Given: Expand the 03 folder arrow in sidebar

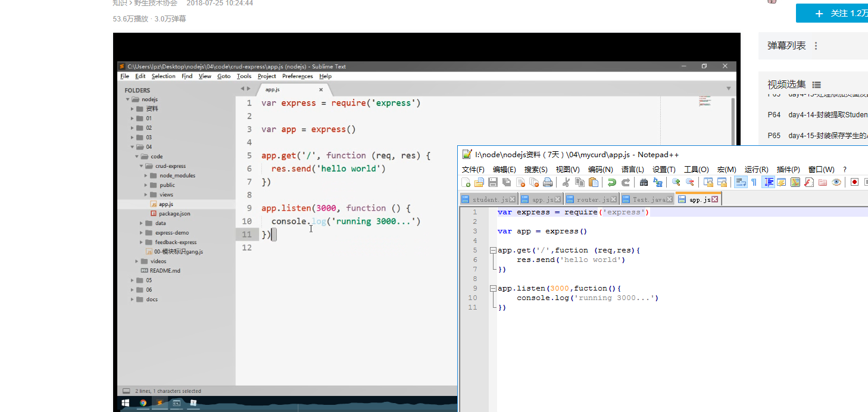Looking at the screenshot, I should coord(132,138).
